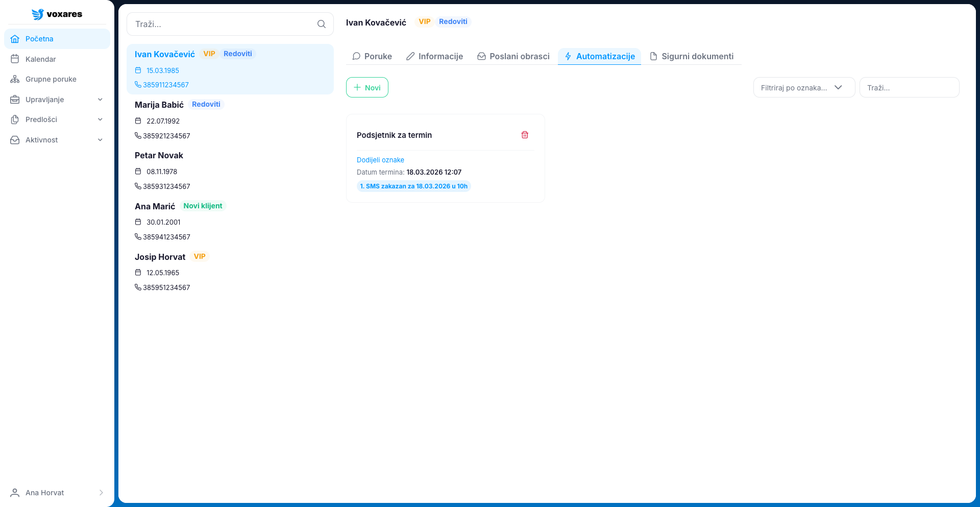Screen dimensions: 980x507
Task: Switch to the Poruke tab
Action: coord(372,56)
